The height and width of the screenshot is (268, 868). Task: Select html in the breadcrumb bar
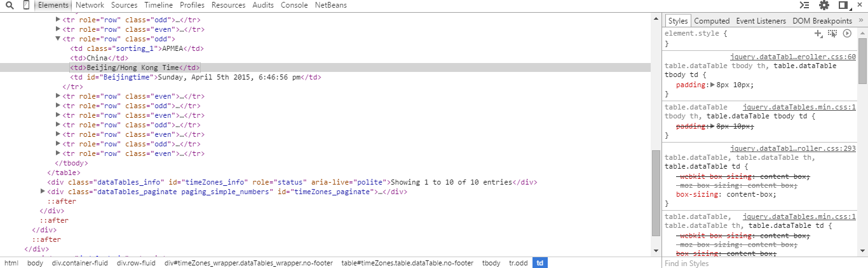pos(11,263)
